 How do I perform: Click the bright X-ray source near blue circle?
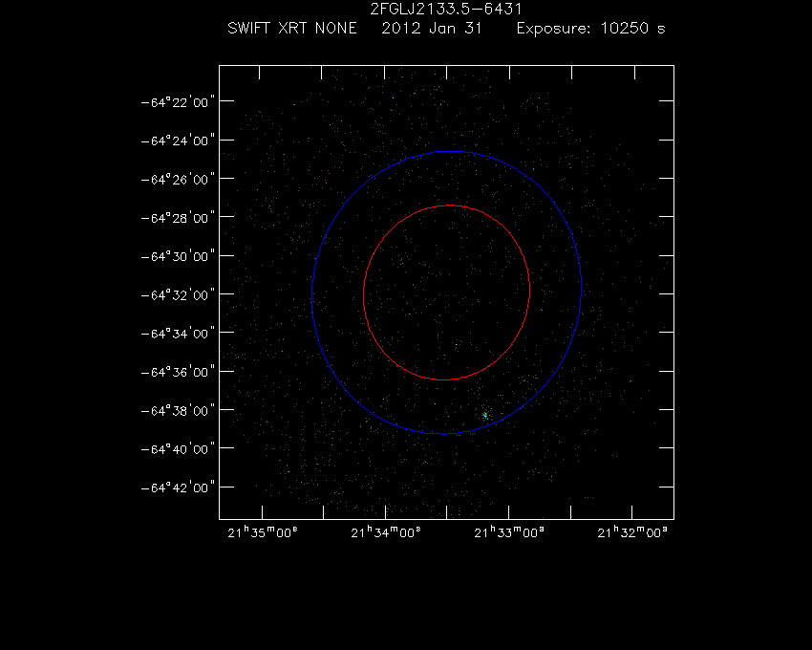click(x=485, y=415)
